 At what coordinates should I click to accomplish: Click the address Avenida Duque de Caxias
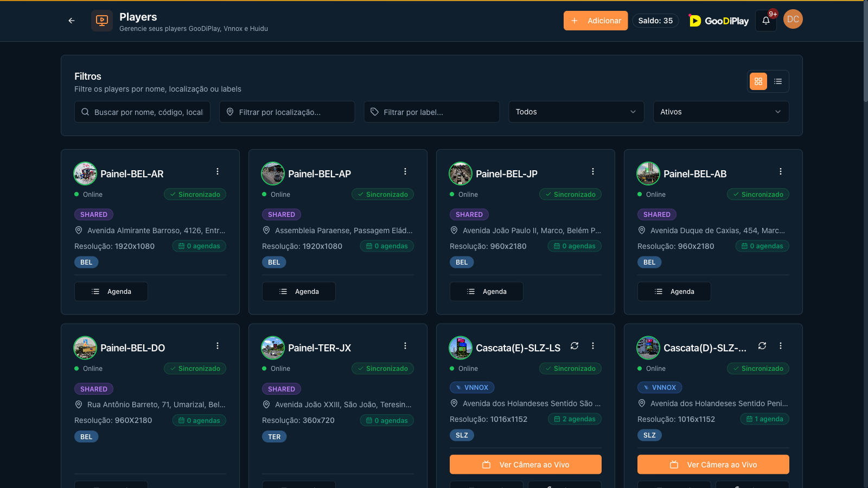tap(717, 230)
